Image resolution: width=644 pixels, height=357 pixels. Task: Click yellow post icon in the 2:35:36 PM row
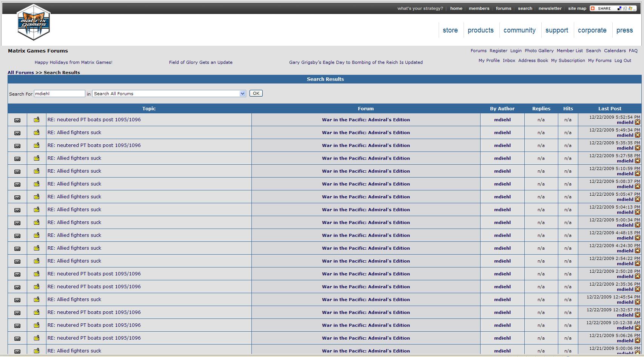point(37,287)
